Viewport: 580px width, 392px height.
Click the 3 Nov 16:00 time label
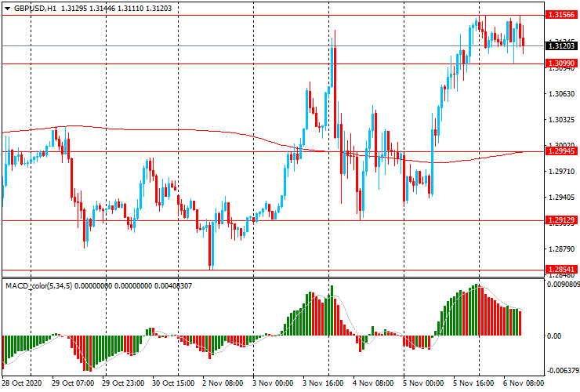click(323, 383)
